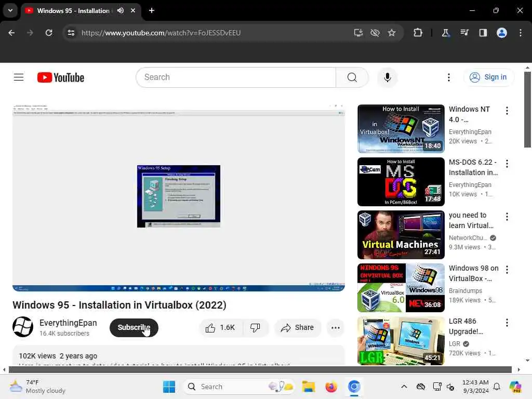Click the horizontal page scrollbar
The height and width of the screenshot is (399, 532).
tap(260, 369)
